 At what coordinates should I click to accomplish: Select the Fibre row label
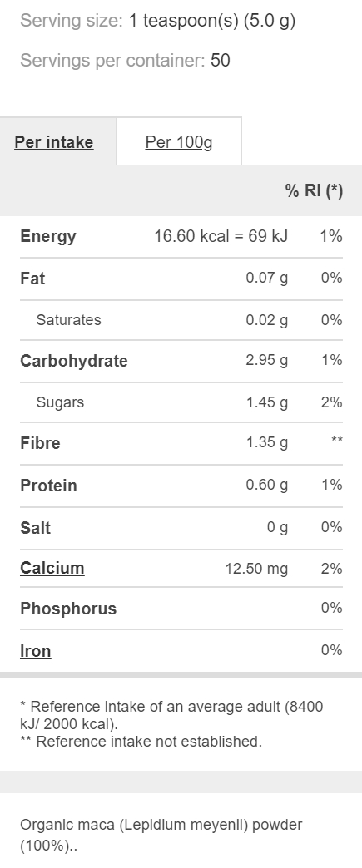[40, 443]
